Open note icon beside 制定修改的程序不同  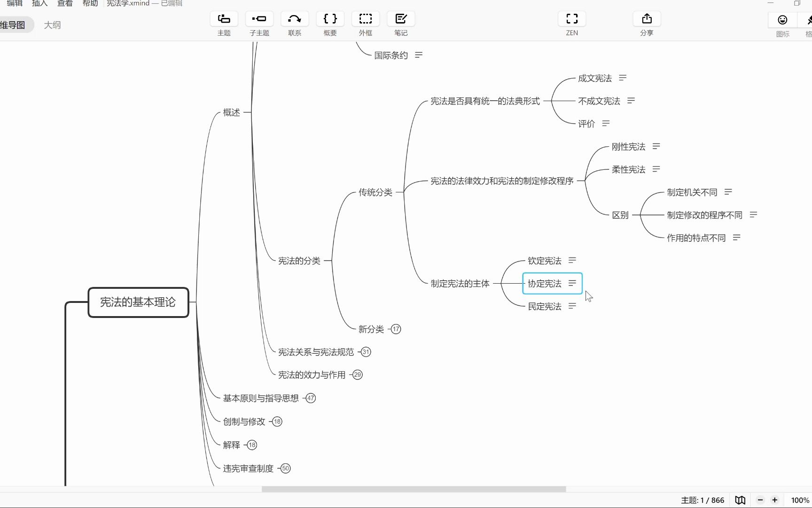coord(754,214)
